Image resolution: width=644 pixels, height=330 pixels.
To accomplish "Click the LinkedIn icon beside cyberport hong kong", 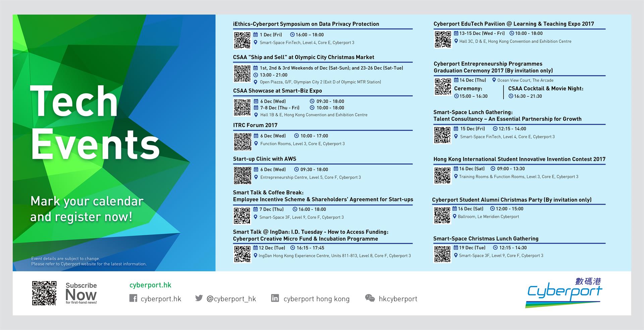I will click(275, 298).
